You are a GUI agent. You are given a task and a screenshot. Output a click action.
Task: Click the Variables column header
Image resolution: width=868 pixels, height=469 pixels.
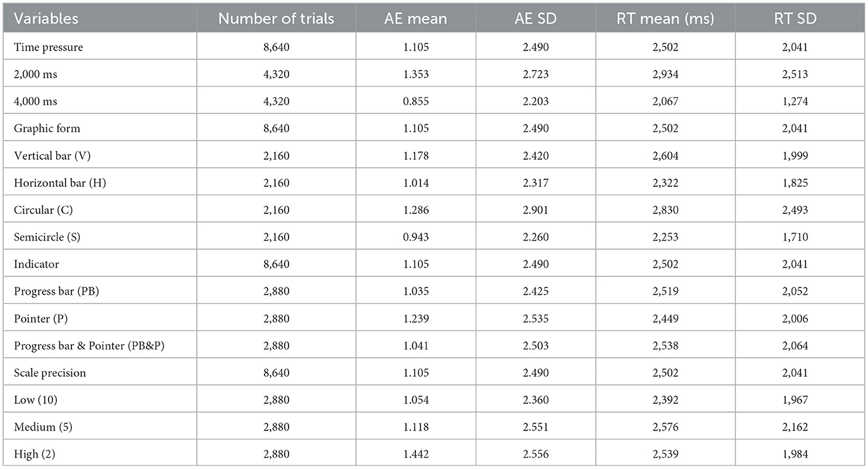[46, 18]
